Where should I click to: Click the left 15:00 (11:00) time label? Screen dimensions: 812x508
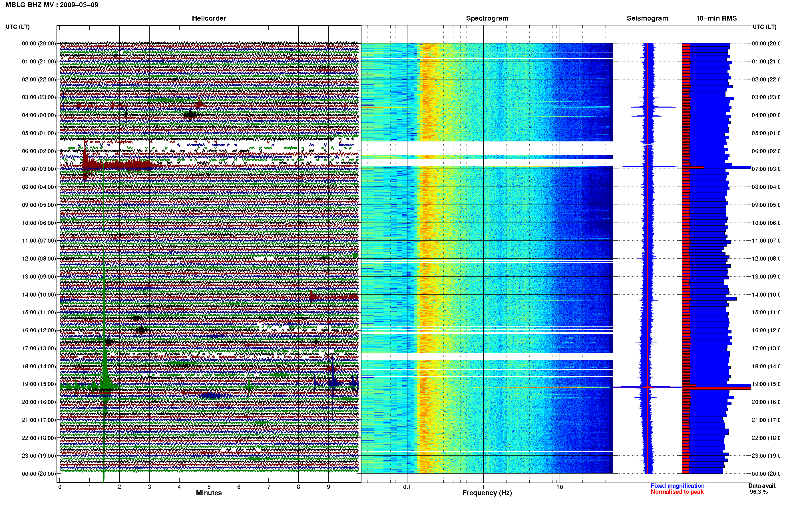click(x=39, y=313)
